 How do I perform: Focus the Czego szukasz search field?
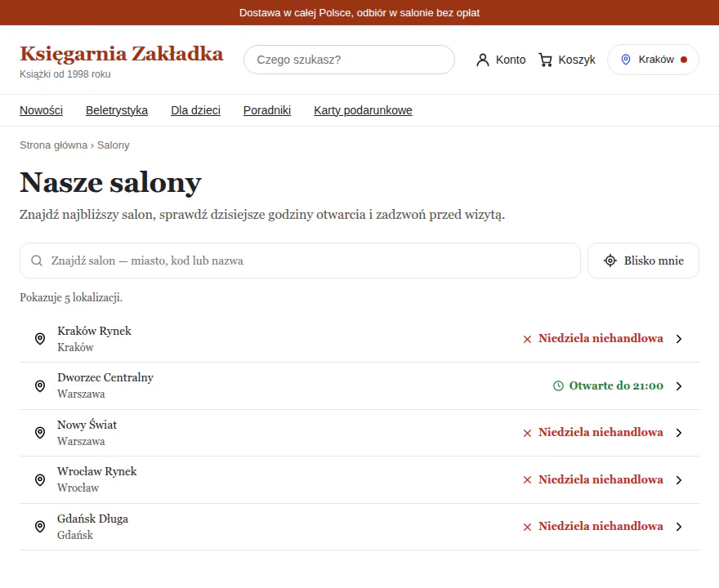click(349, 60)
